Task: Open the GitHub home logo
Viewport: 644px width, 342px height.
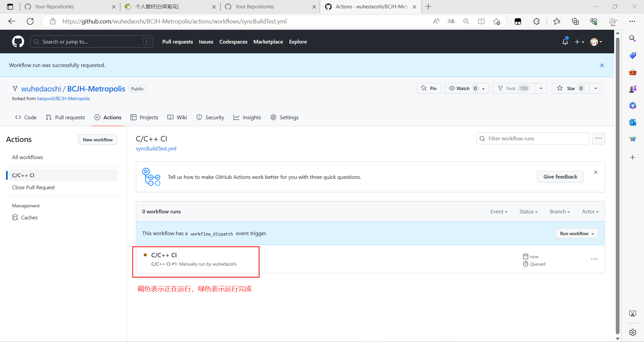Action: tap(18, 42)
